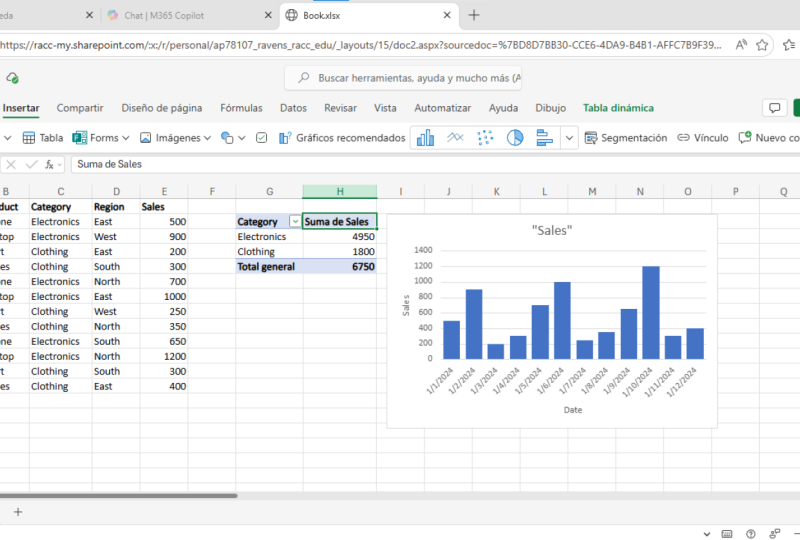
Task: Select pivot cell with value 4950
Action: click(x=340, y=237)
